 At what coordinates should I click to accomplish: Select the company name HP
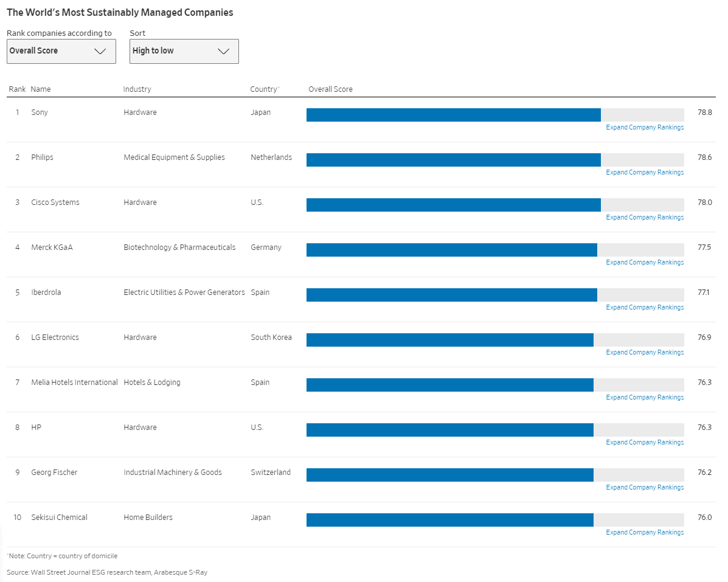[x=36, y=428]
